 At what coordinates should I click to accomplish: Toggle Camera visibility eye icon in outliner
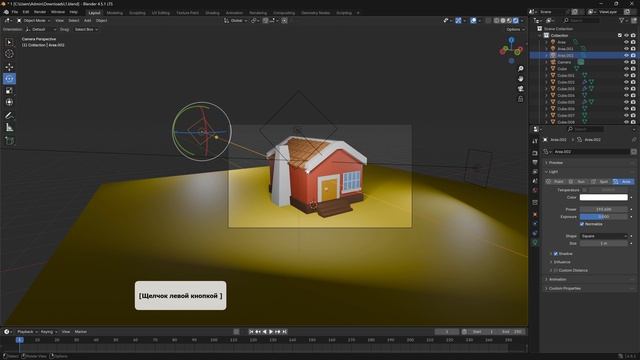point(626,62)
